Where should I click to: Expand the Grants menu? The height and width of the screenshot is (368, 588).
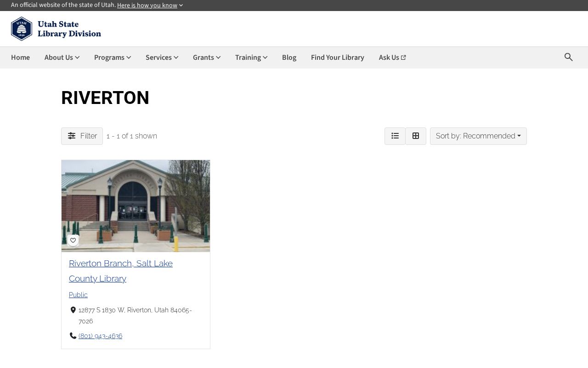click(207, 57)
